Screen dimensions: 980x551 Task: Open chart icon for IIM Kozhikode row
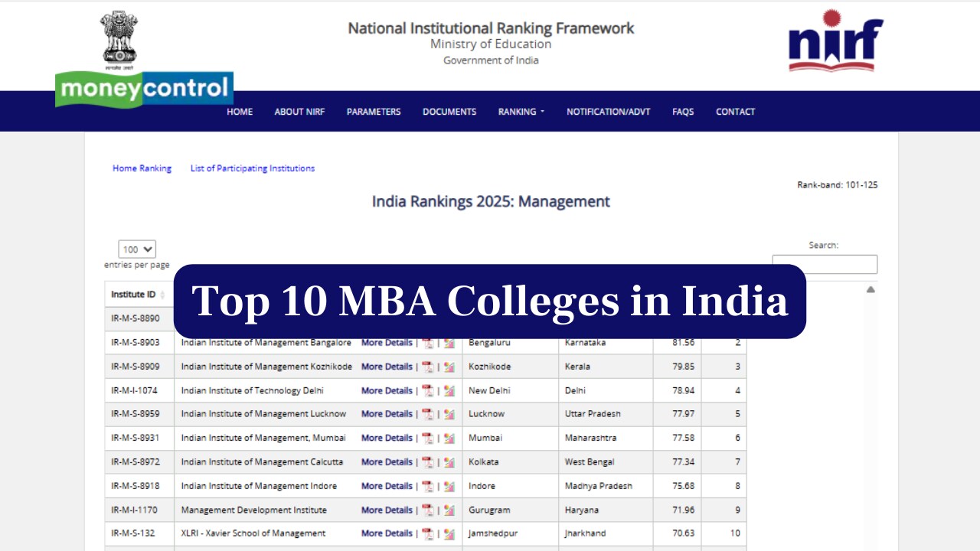(x=449, y=367)
